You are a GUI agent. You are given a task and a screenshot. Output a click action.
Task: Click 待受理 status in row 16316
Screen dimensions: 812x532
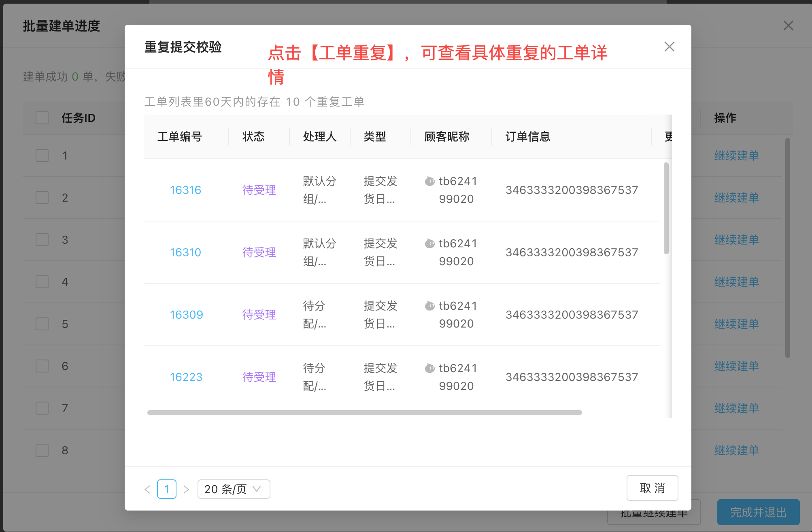[259, 190]
